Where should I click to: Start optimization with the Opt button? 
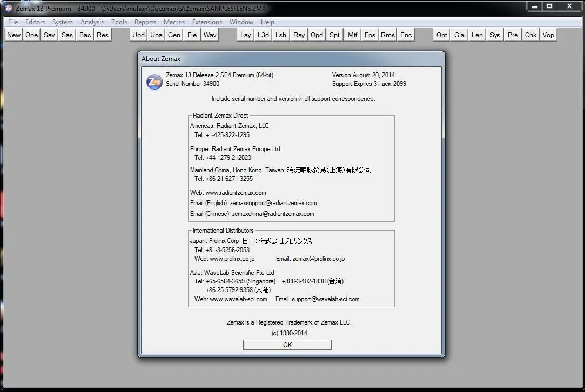442,35
